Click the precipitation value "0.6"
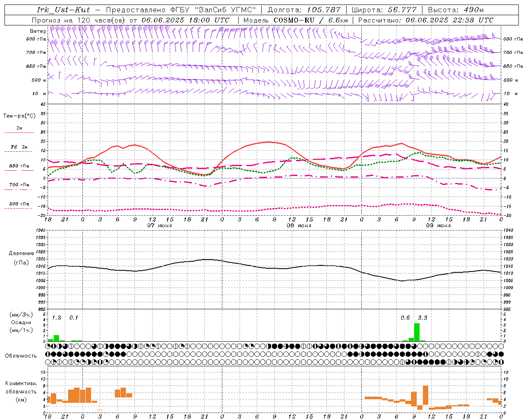This screenshot has height=420, width=525. tap(405, 317)
